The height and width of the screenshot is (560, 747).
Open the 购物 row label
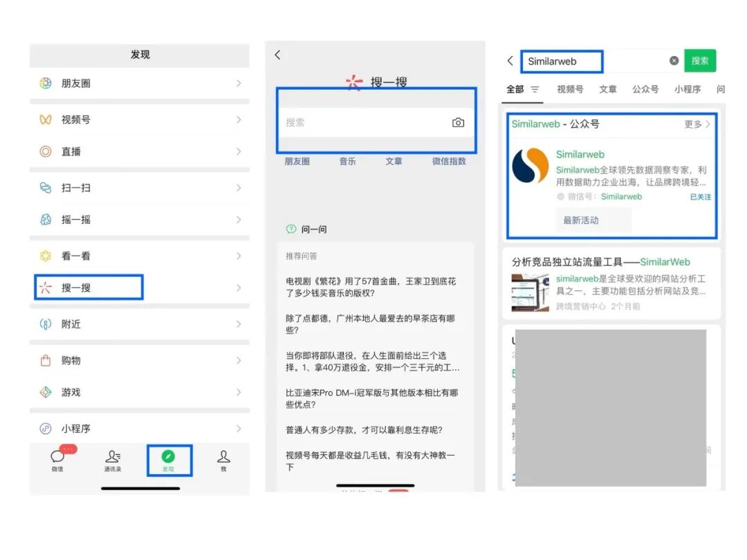[x=71, y=360]
